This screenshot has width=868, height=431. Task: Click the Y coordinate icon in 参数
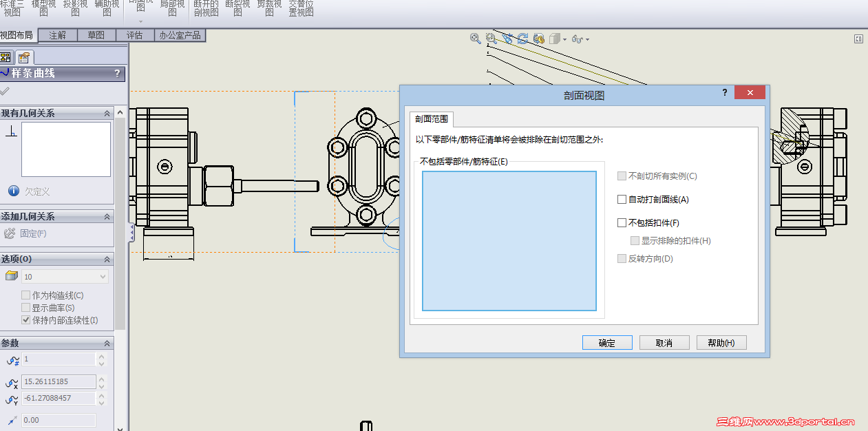point(12,399)
